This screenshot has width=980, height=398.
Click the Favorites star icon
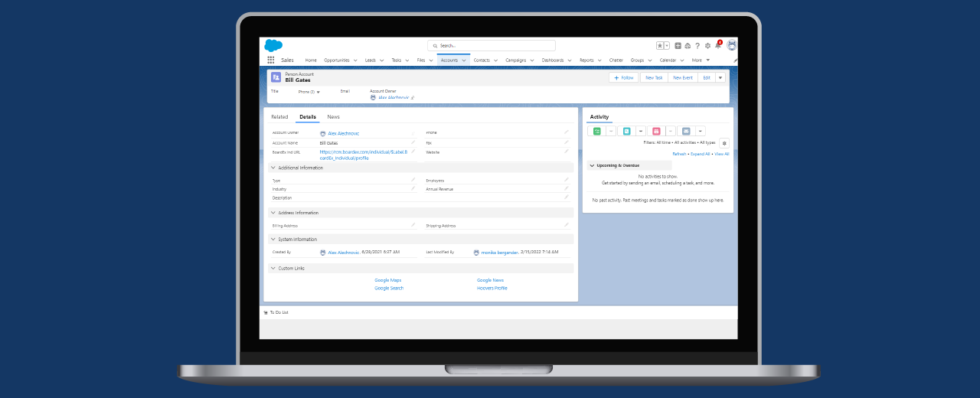coord(660,46)
